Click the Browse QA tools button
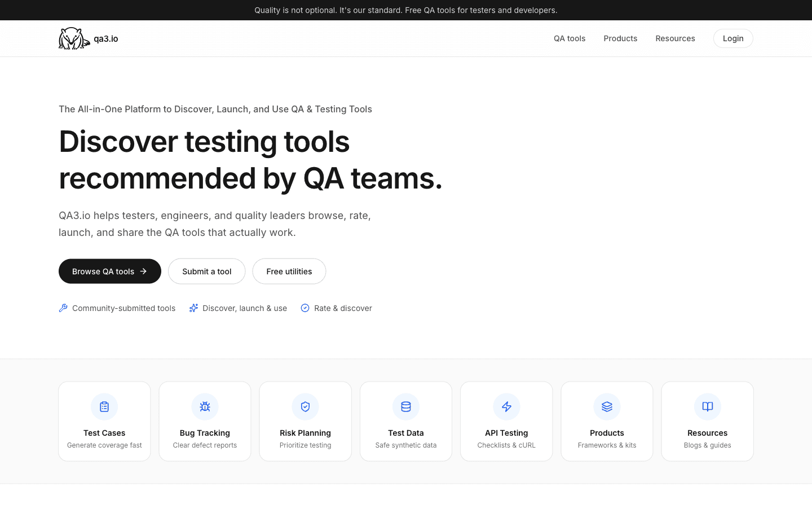The height and width of the screenshot is (508, 812). (110, 271)
